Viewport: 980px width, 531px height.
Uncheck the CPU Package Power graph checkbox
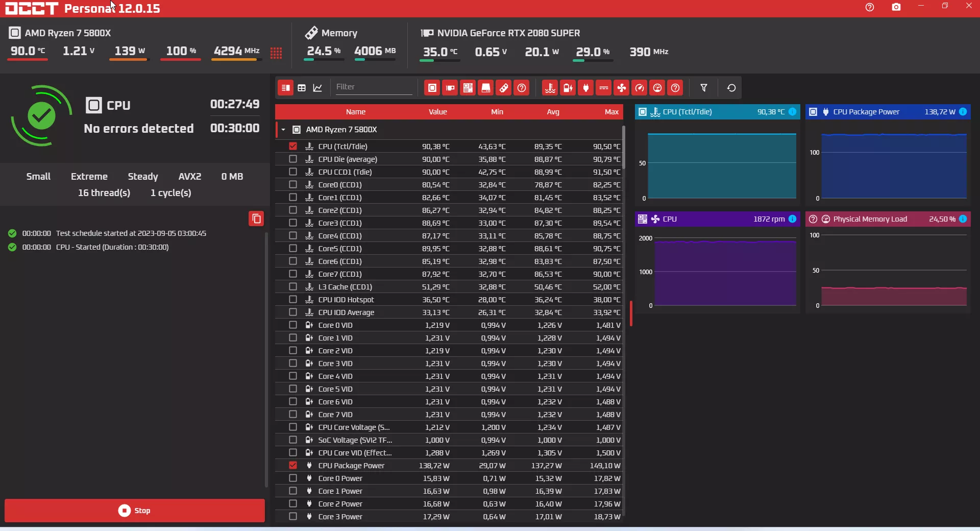pyautogui.click(x=293, y=465)
